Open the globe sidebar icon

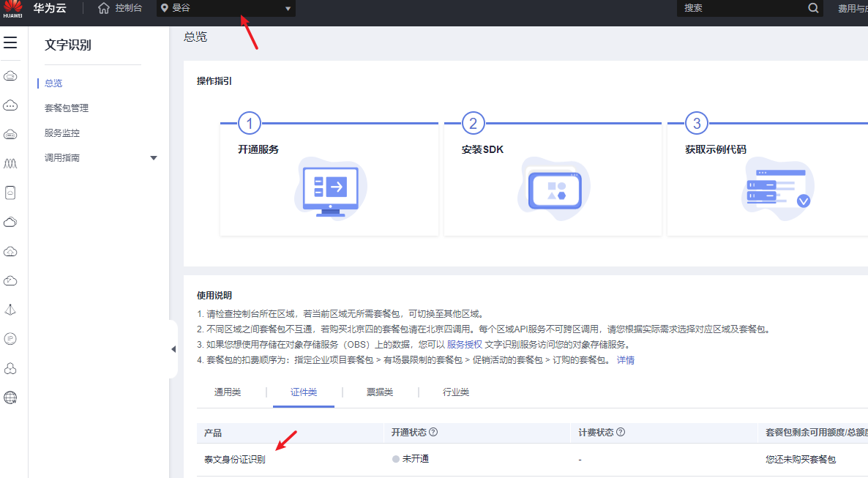10,397
